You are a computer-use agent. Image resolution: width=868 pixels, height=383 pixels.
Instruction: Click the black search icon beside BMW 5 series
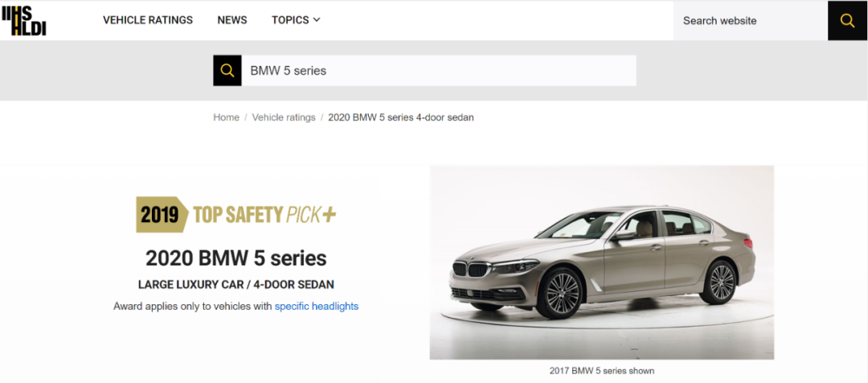pos(227,70)
